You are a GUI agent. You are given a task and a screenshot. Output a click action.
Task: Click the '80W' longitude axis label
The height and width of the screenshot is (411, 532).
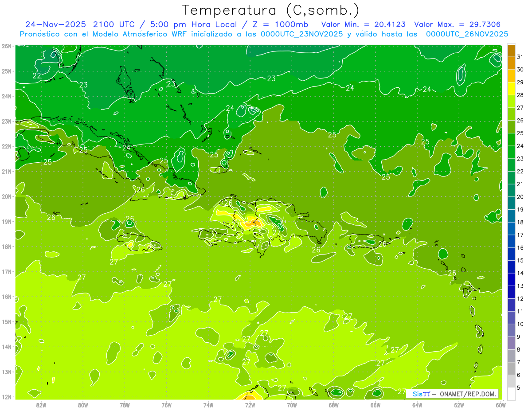point(83,405)
